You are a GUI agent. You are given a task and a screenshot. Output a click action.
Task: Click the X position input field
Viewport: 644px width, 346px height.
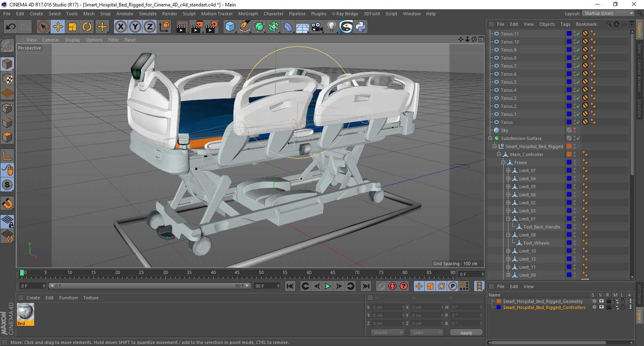click(x=388, y=307)
